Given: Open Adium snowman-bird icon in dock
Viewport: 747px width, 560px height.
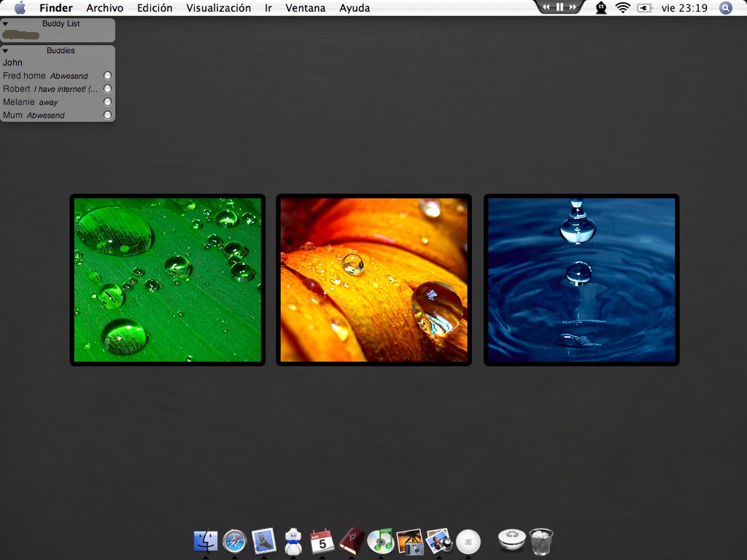Looking at the screenshot, I should coord(293,542).
